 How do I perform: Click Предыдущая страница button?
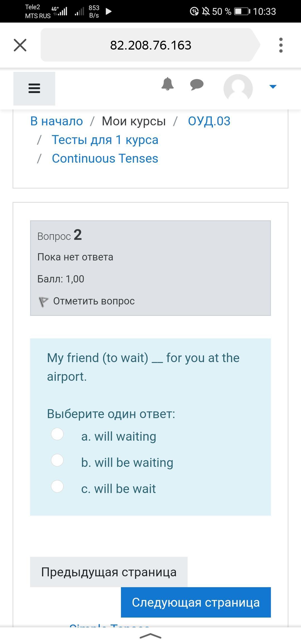[x=109, y=572]
